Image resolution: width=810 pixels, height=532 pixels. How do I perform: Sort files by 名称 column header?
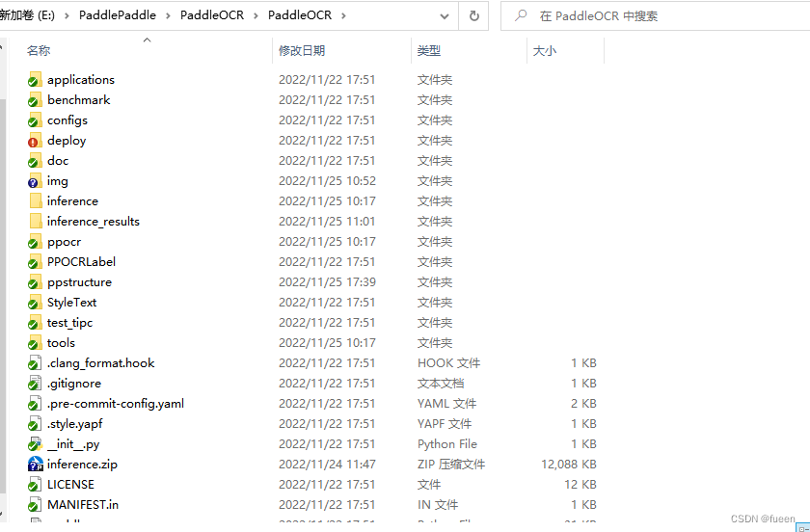click(x=39, y=51)
